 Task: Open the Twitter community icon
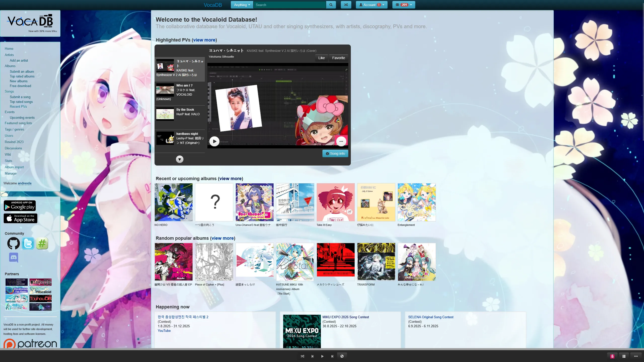(x=28, y=243)
